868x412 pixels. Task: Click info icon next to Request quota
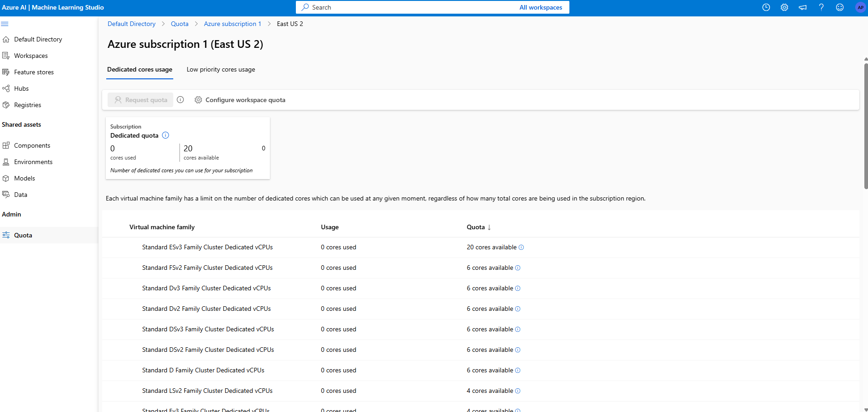[x=181, y=100]
